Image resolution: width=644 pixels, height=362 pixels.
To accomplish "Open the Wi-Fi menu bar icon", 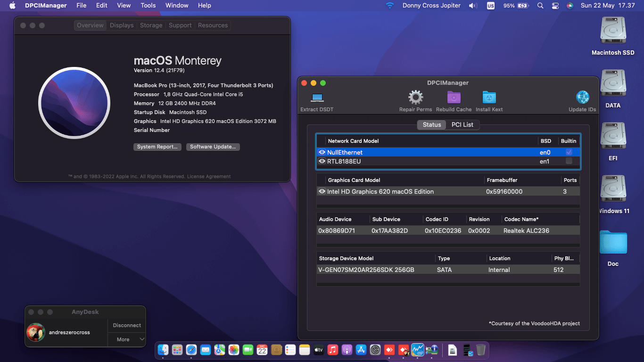I will [x=389, y=6].
